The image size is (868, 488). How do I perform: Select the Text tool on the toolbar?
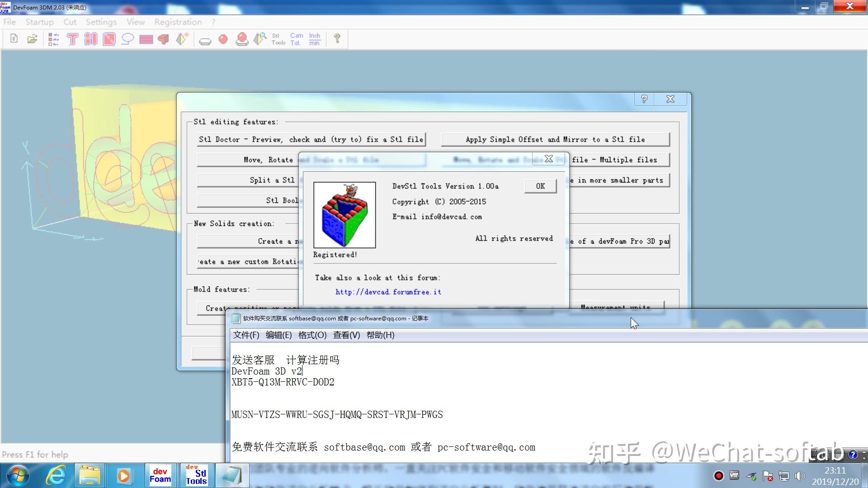pos(72,39)
